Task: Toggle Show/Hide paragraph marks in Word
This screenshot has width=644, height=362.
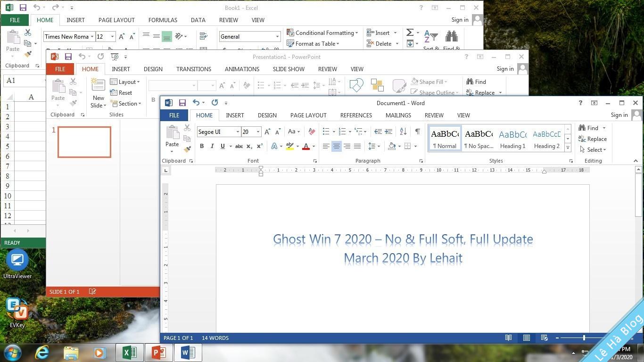Action: (417, 132)
